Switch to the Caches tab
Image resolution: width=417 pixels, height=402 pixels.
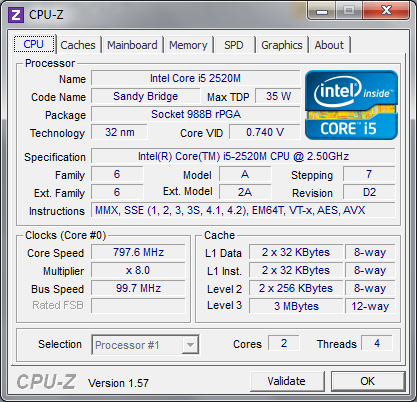[78, 45]
